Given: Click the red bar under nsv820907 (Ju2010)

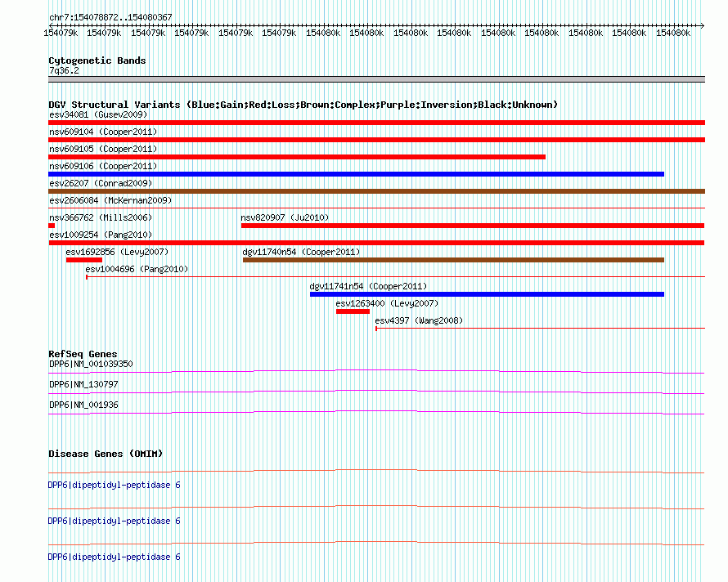Looking at the screenshot, I should 473,226.
